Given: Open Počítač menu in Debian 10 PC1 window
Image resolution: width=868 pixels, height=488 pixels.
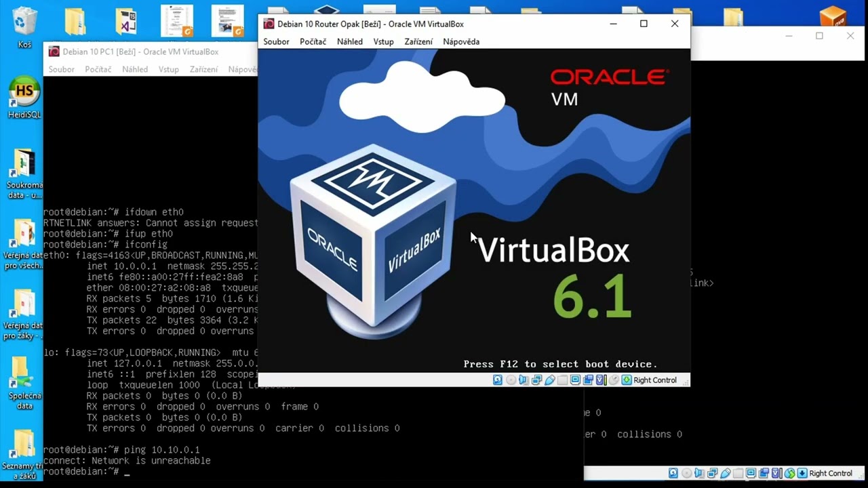Looking at the screenshot, I should tap(98, 69).
